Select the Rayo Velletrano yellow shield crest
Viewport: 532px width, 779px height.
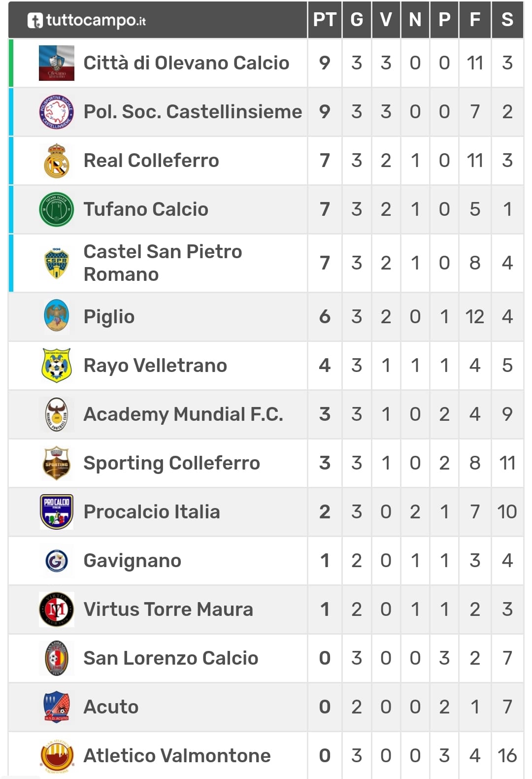(57, 365)
